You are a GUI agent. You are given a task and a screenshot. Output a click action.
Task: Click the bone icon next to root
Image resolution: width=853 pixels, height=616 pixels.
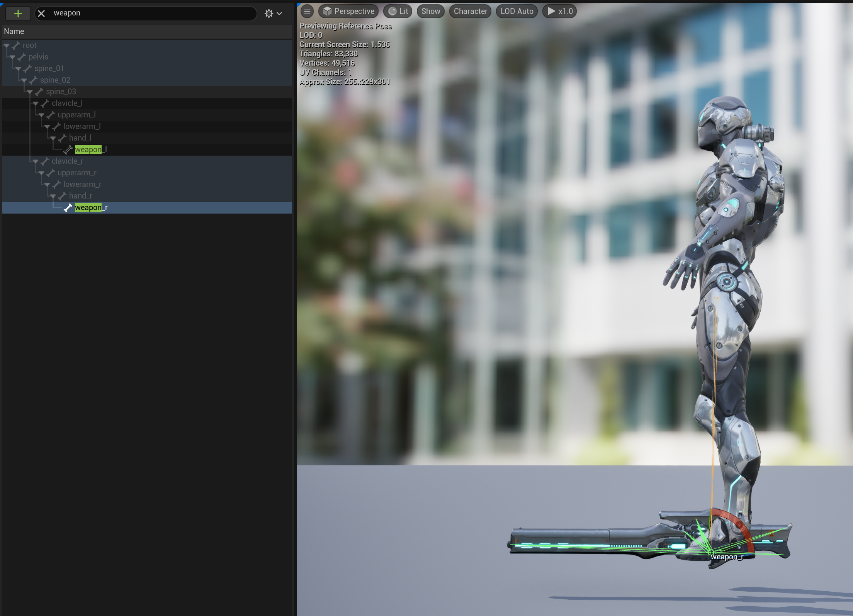point(16,46)
